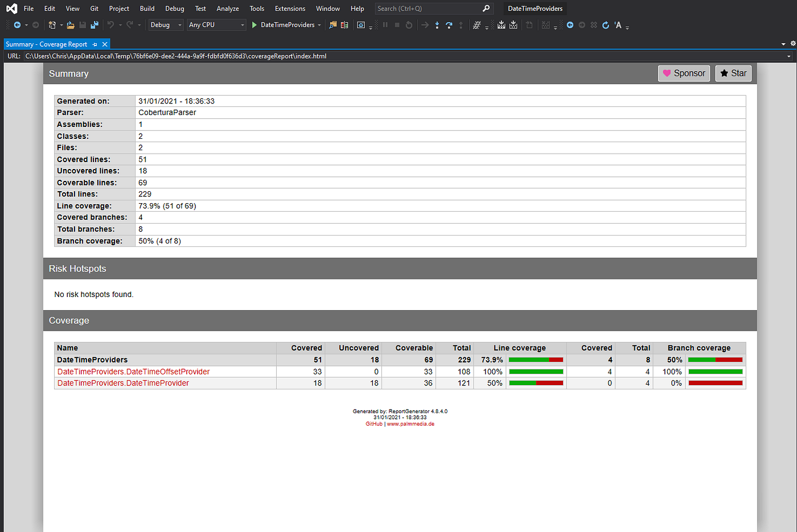
Task: Click the '73.9% (51 of 69)' value
Action: tap(167, 206)
